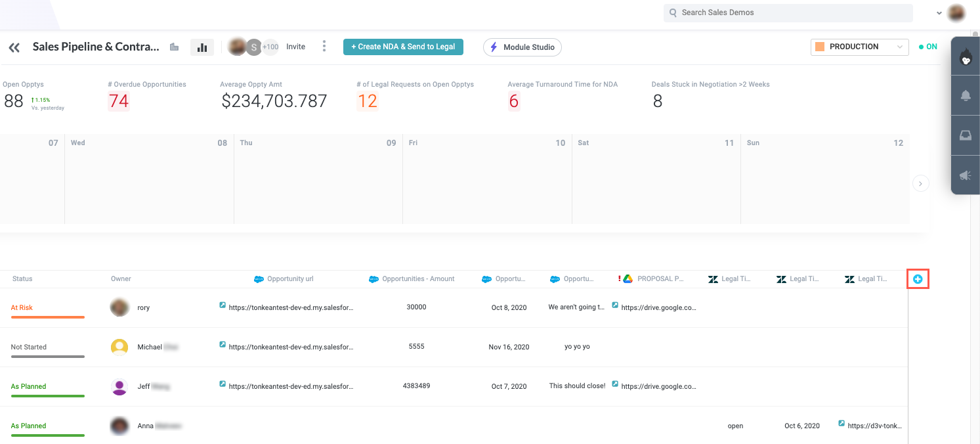Sort by Opportunities - Amount column header

pyautogui.click(x=417, y=279)
